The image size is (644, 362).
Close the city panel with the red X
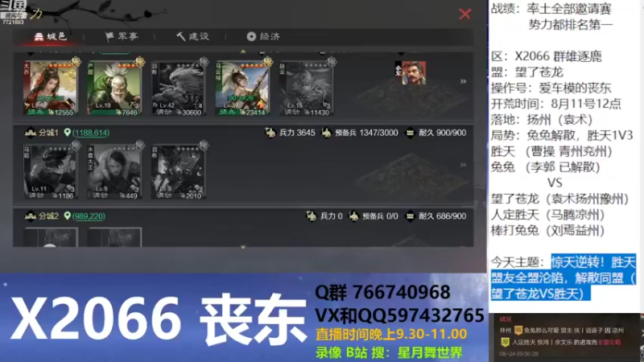465,14
